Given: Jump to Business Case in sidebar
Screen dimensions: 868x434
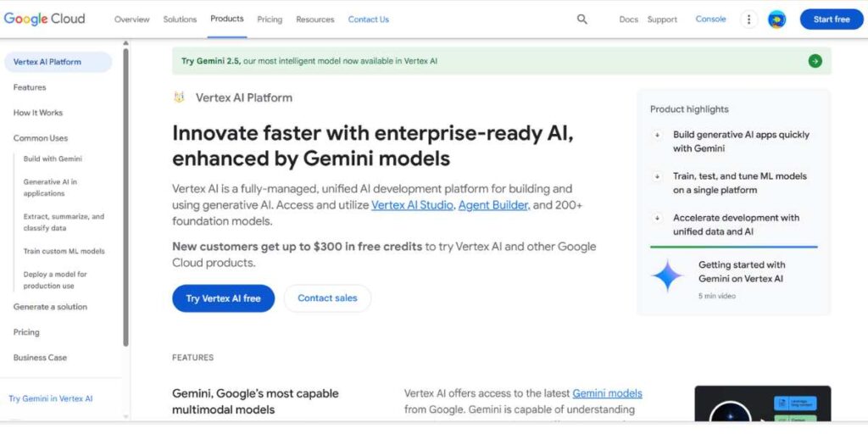Looking at the screenshot, I should pos(40,358).
